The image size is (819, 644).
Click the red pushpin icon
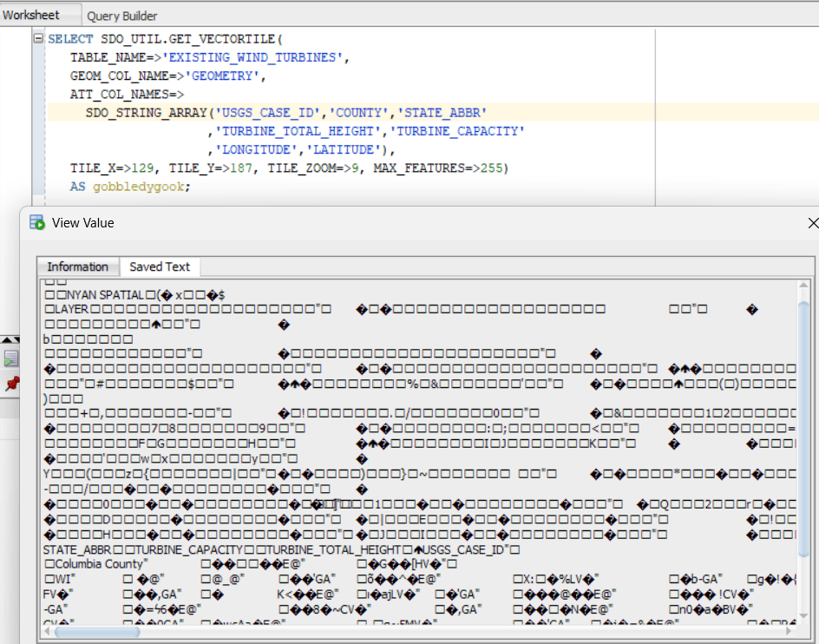11,384
